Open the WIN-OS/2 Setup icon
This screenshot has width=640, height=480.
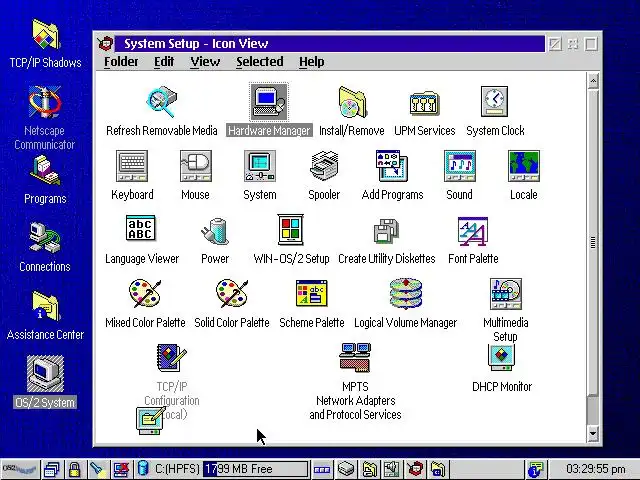291,229
